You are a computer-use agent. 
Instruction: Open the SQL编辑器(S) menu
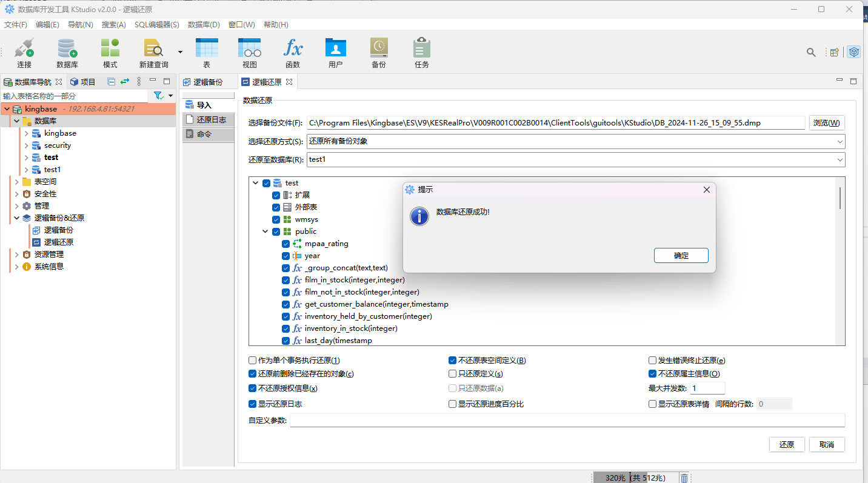tap(156, 25)
